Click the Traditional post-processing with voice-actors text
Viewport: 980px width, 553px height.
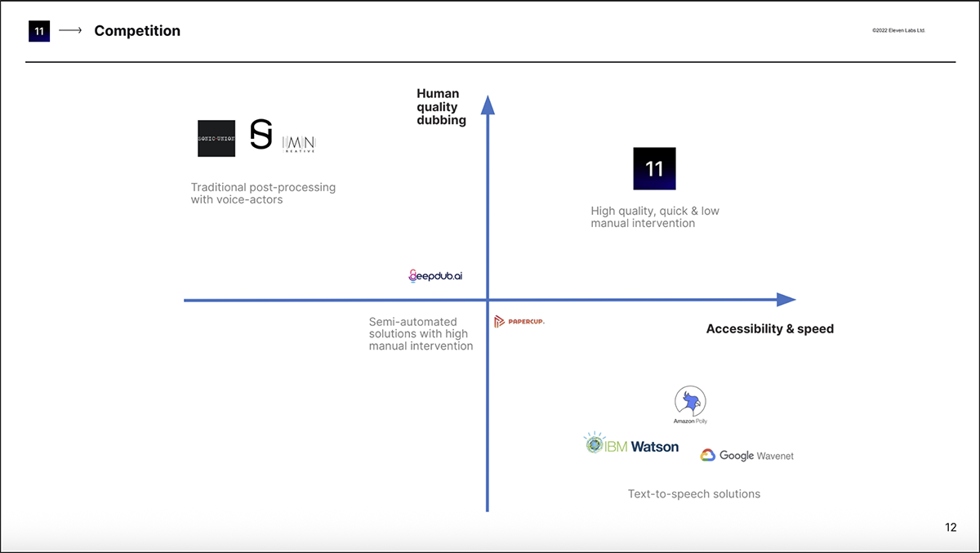pos(265,193)
